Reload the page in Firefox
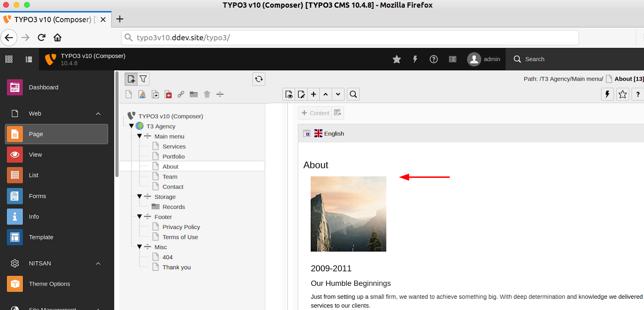This screenshot has height=310, width=644. coord(41,37)
